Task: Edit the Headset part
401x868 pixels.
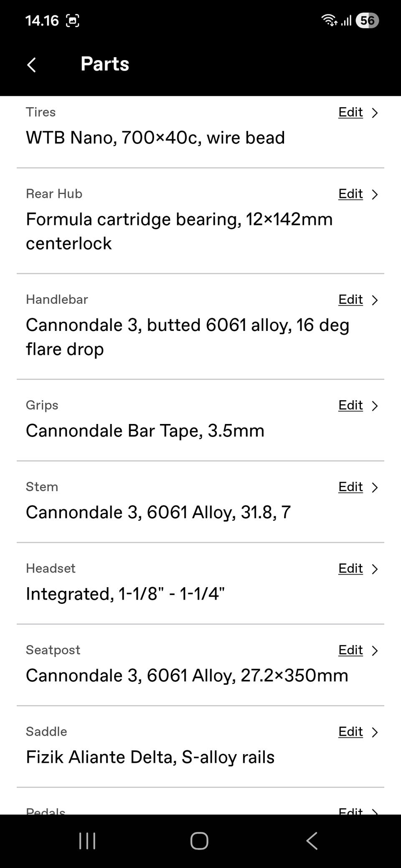Action: tap(350, 568)
